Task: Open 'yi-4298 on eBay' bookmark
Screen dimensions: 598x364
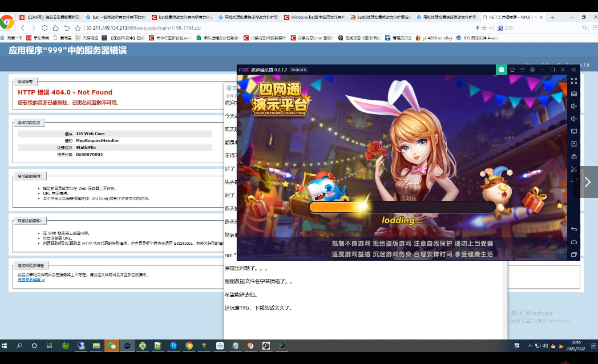Action: point(434,38)
